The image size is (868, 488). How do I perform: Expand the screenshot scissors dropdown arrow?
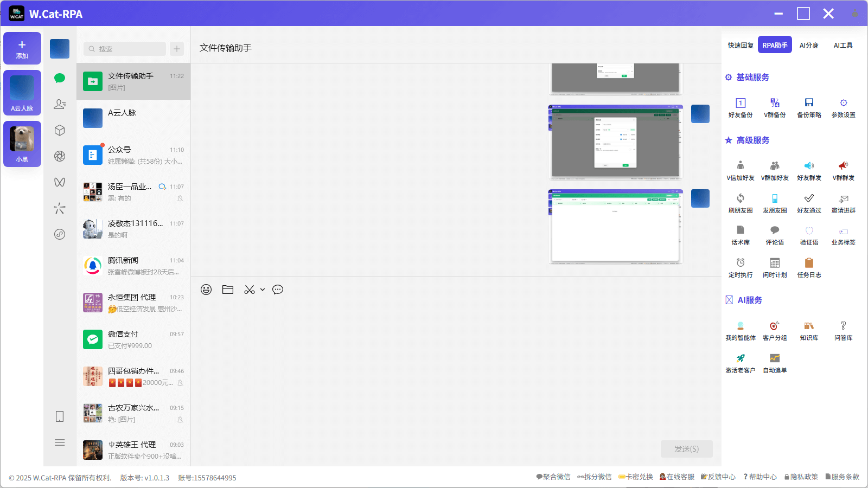(x=263, y=290)
